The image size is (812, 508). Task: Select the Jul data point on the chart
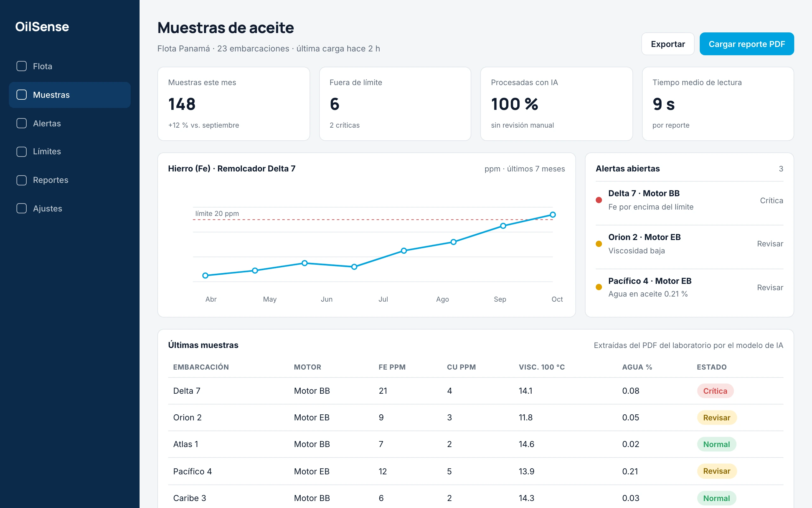tap(354, 267)
